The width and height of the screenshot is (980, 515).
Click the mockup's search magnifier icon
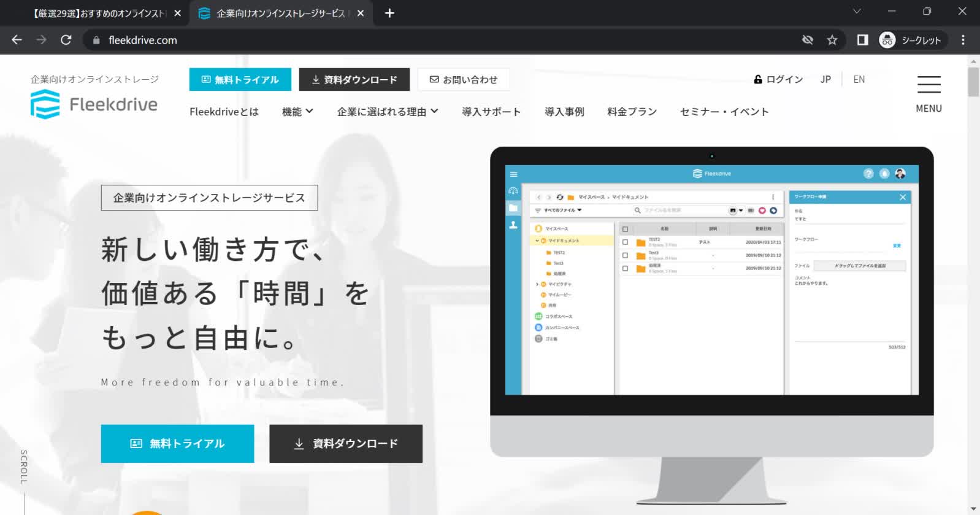(638, 211)
